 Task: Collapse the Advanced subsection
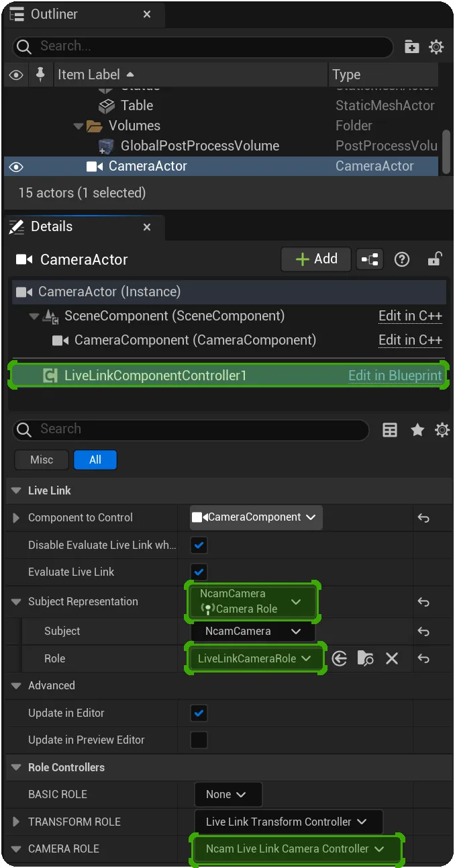16,686
